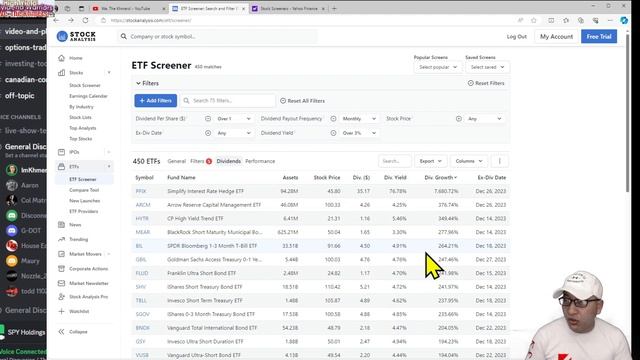Sort by the Div. Growth column header
The height and width of the screenshot is (360, 640).
click(440, 178)
